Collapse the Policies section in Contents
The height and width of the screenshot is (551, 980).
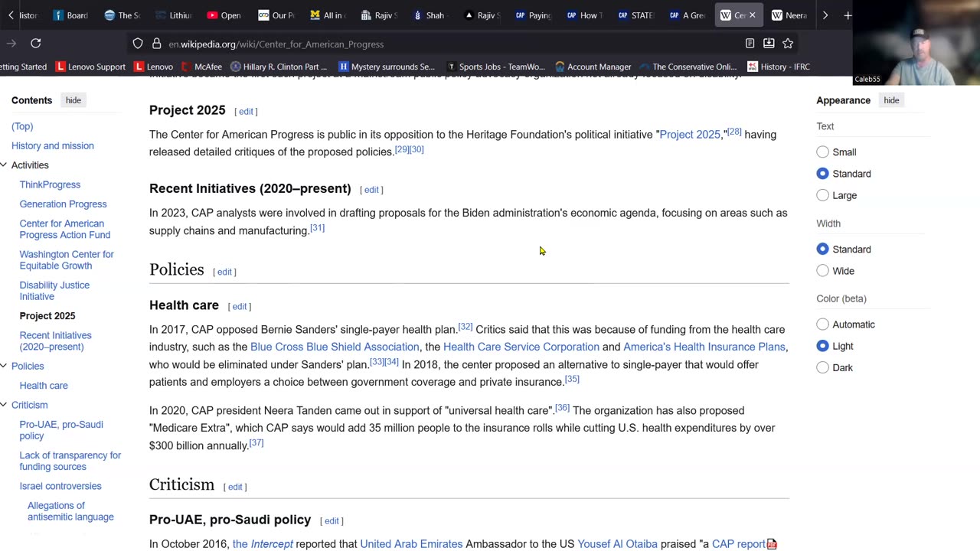4,367
